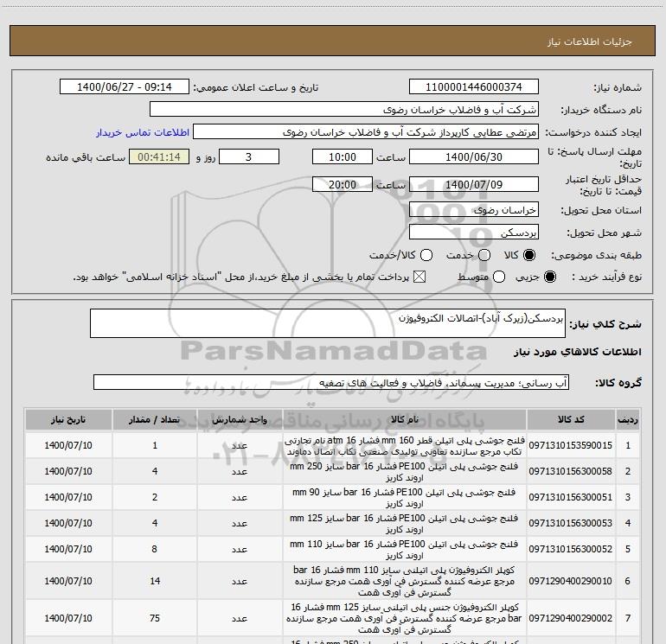The height and width of the screenshot is (644, 666).
Task: Click the item name with سایز 90 mm
Action: 405,498
